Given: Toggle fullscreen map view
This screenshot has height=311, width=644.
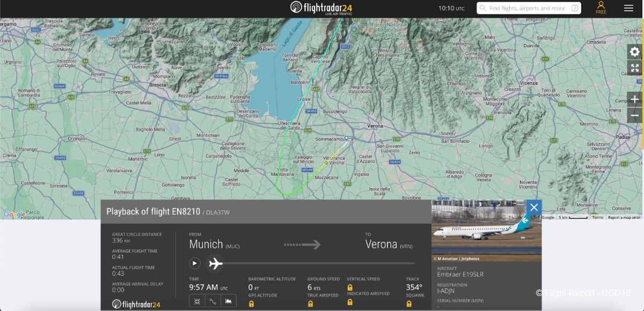Looking at the screenshot, I should click(x=635, y=68).
